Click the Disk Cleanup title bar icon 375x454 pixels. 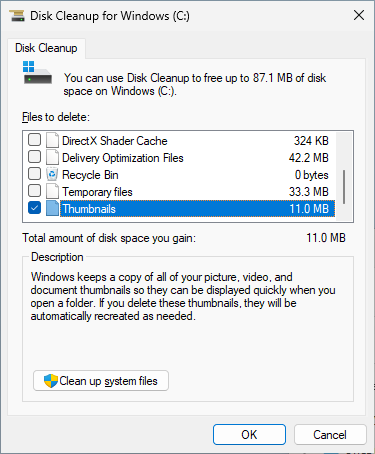point(17,16)
